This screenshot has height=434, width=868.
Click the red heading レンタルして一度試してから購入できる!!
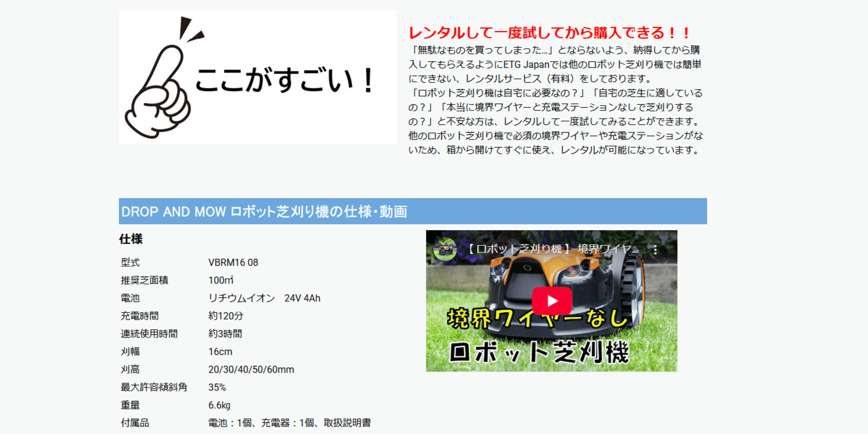(550, 33)
